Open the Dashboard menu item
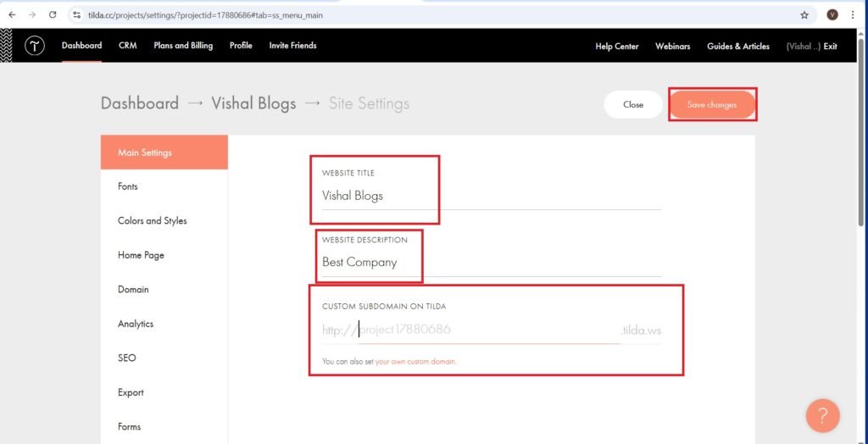Image resolution: width=868 pixels, height=444 pixels. [82, 46]
